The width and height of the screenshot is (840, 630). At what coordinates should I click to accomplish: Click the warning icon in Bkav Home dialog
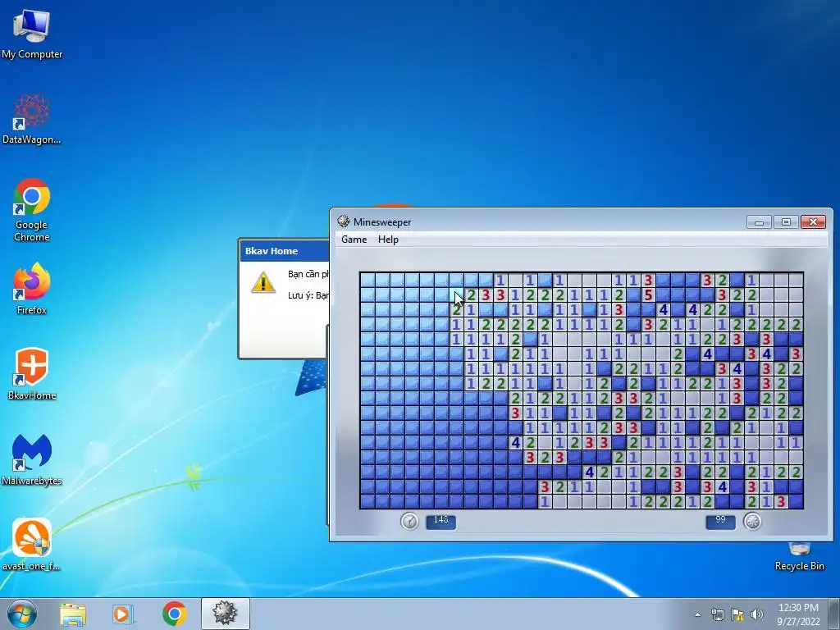(263, 282)
